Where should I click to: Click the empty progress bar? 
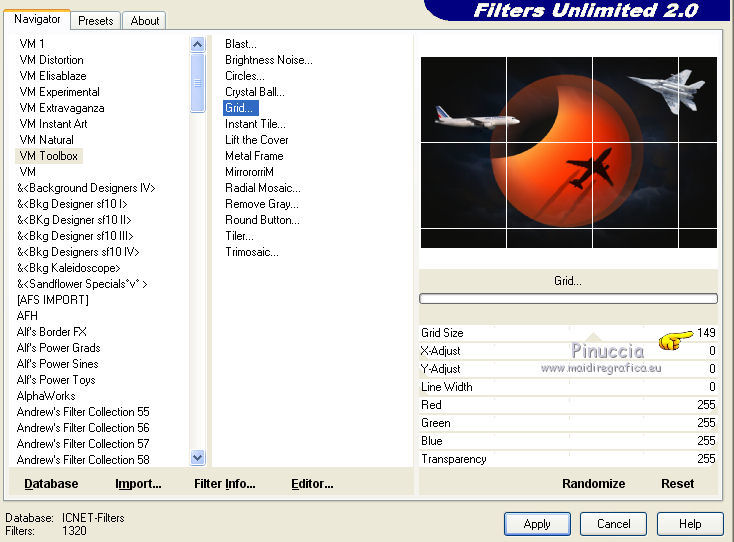click(x=568, y=299)
